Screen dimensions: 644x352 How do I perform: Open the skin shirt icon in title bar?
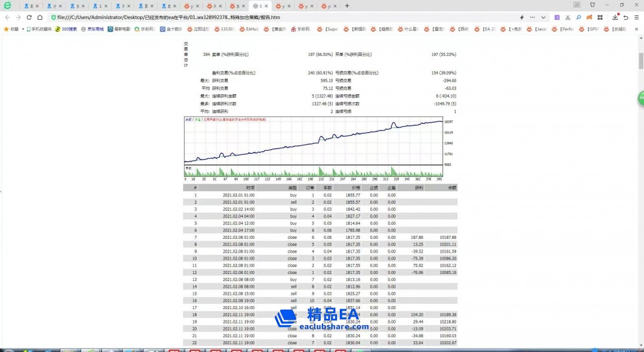point(592,5)
